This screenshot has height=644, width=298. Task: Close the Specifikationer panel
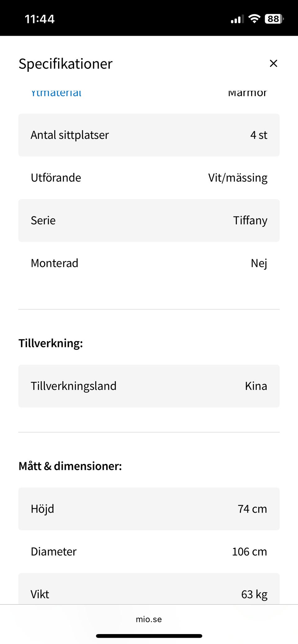pos(273,64)
